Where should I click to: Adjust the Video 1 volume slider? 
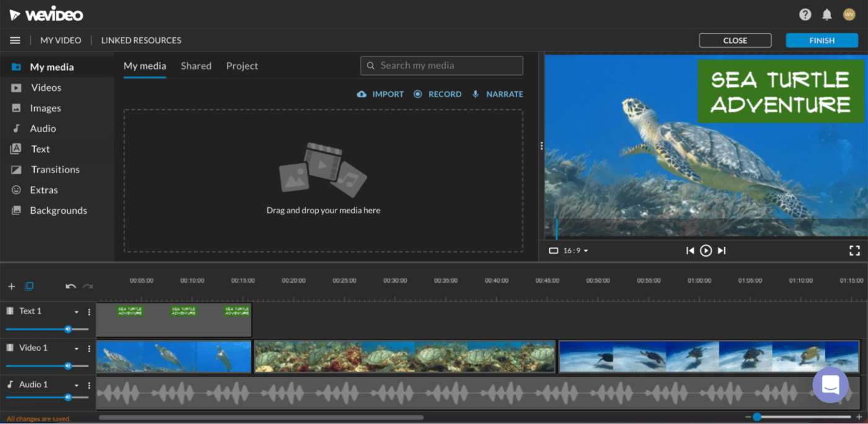[x=47, y=366]
